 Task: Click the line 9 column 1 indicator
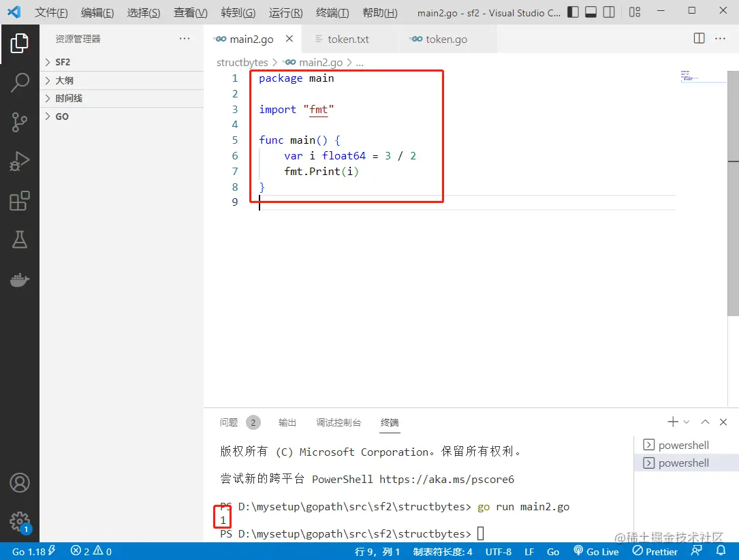(x=377, y=552)
